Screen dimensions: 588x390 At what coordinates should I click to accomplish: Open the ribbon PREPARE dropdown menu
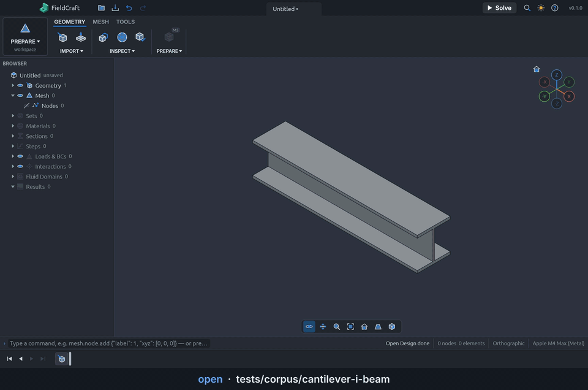point(169,51)
